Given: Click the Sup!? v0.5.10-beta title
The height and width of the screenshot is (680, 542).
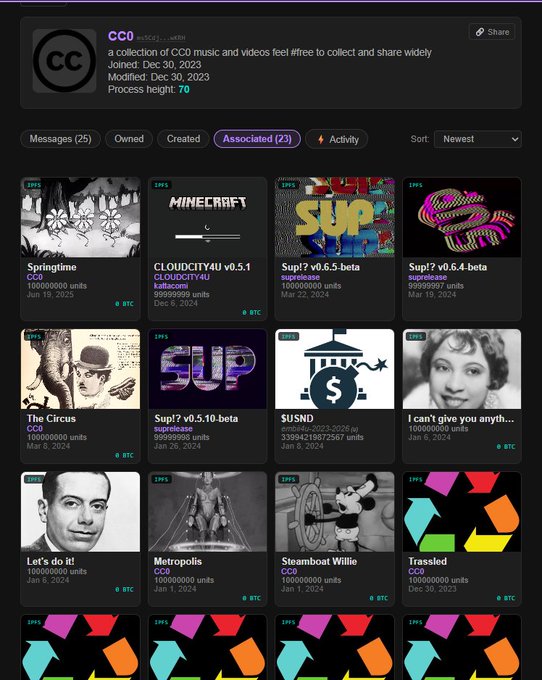Looking at the screenshot, I should tap(196, 418).
